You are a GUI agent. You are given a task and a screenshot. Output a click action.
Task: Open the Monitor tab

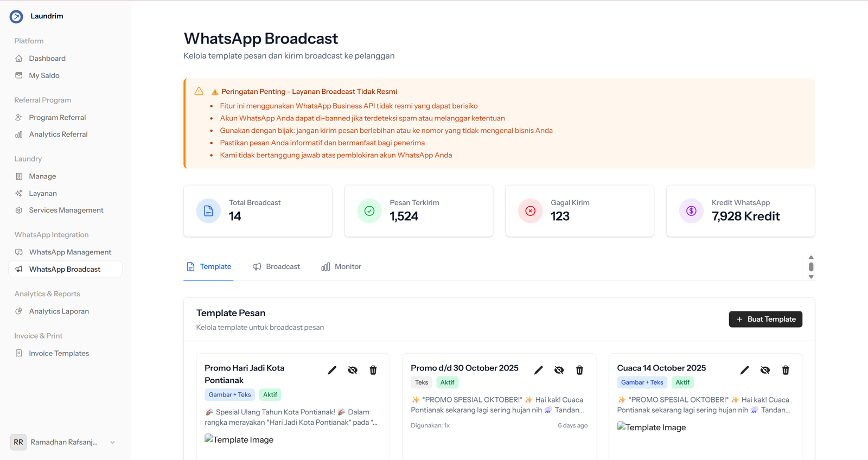click(x=341, y=266)
